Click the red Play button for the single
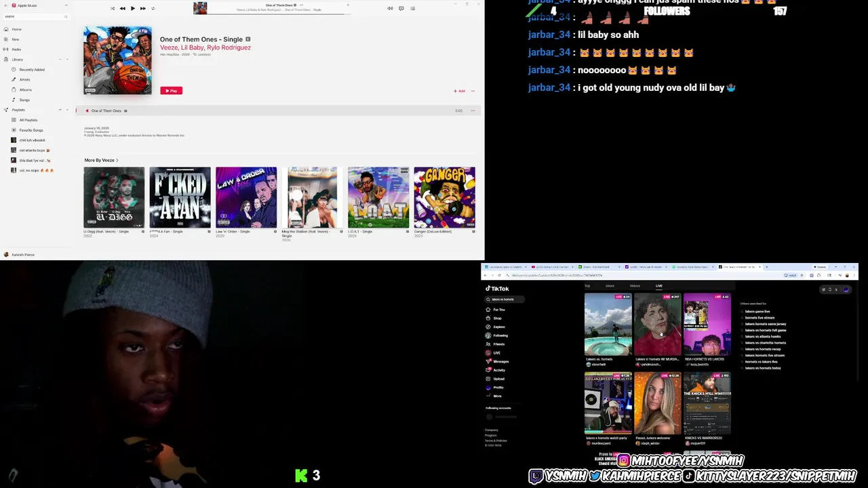The height and width of the screenshot is (488, 868). [x=172, y=91]
